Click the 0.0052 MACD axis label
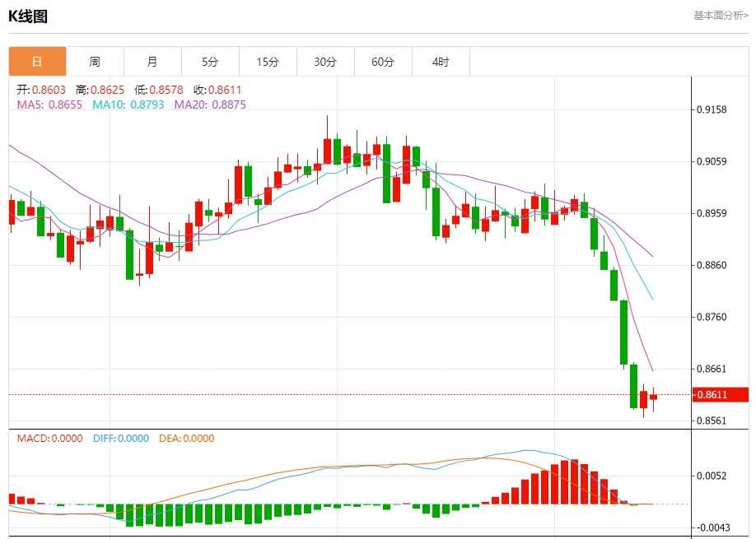The height and width of the screenshot is (539, 756). 712,476
